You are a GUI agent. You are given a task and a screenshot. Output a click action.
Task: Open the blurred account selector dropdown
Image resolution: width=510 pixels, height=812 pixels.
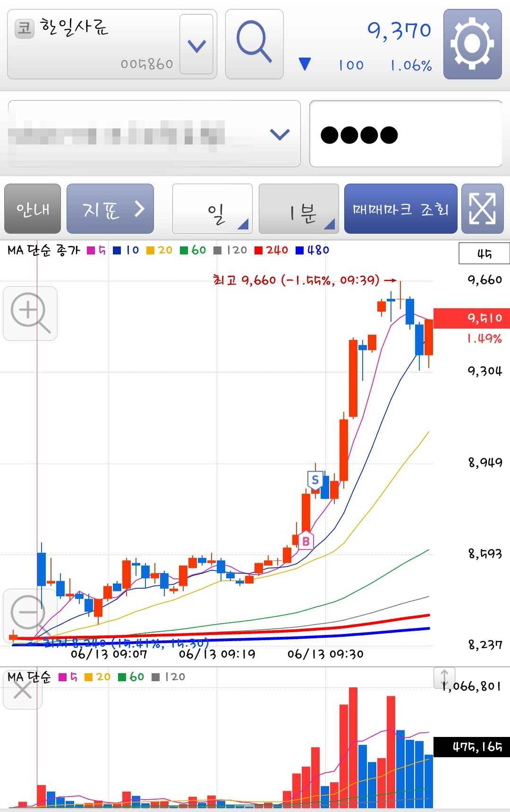pyautogui.click(x=154, y=134)
